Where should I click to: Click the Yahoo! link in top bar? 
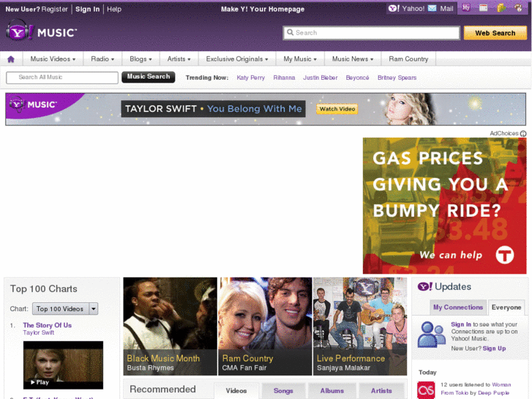[413, 9]
